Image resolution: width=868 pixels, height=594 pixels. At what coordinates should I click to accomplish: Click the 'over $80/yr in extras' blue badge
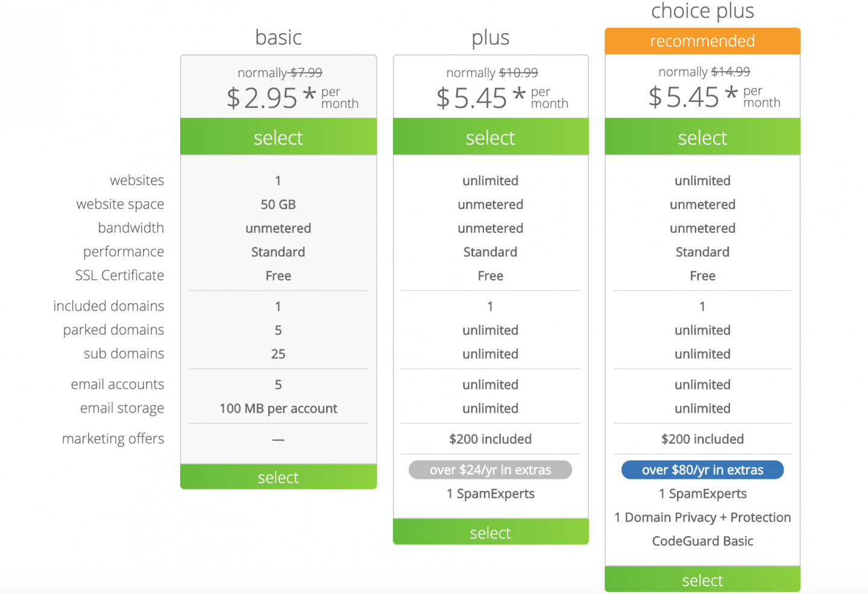pyautogui.click(x=702, y=470)
